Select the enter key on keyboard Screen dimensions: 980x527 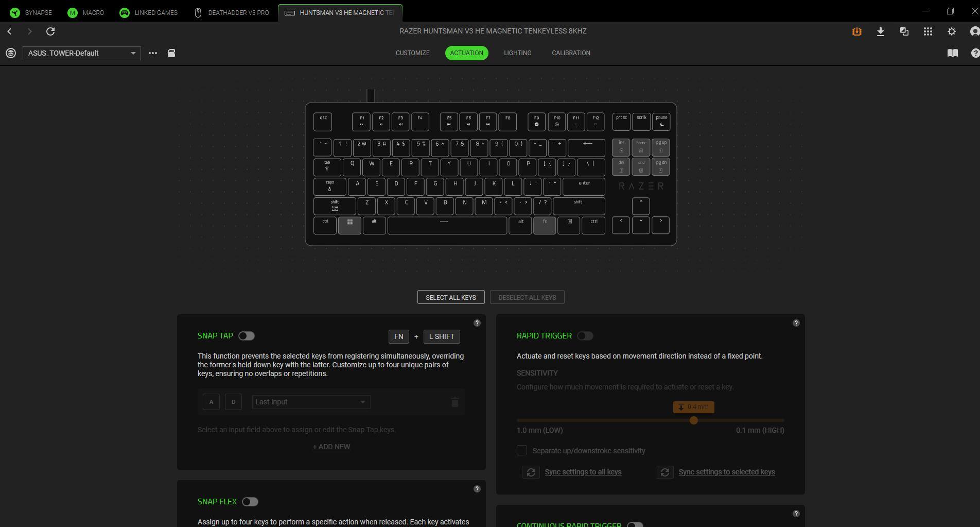pyautogui.click(x=584, y=186)
